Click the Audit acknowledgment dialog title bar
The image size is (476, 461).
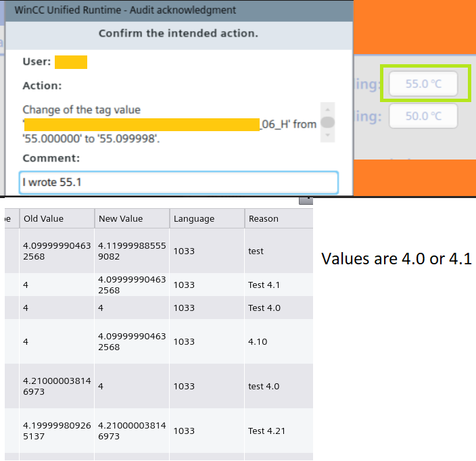[179, 10]
